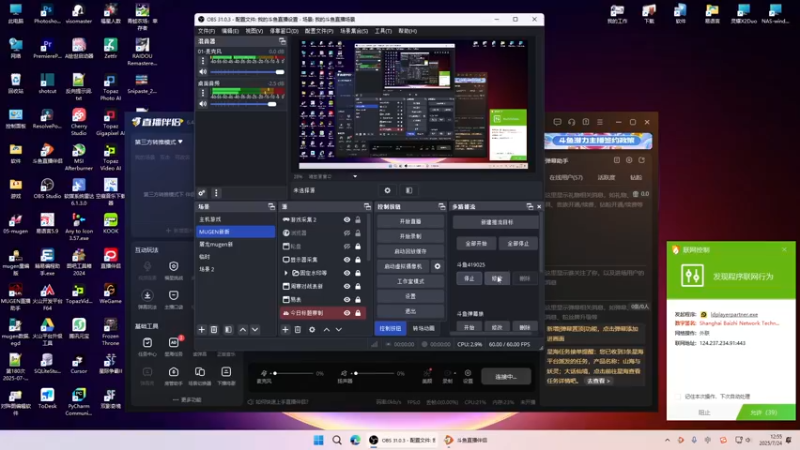This screenshot has width=800, height=450.
Task: Switch to the 转场动画 tab
Action: click(x=423, y=329)
